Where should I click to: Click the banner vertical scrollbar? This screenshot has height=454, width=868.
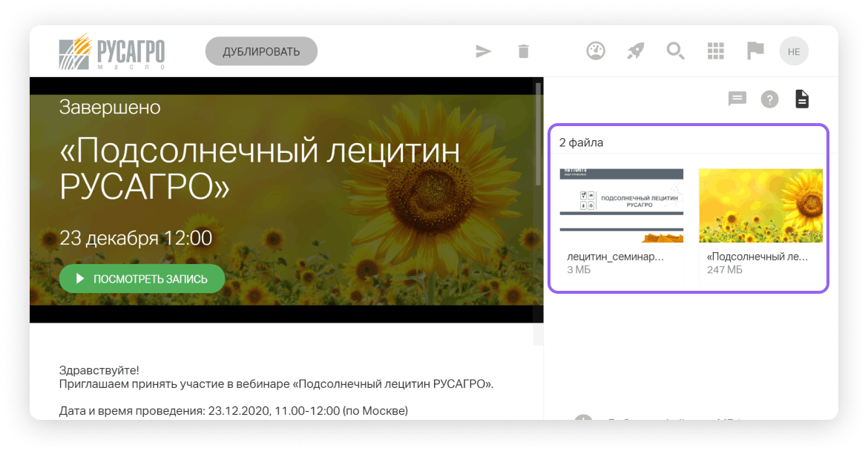(x=538, y=135)
